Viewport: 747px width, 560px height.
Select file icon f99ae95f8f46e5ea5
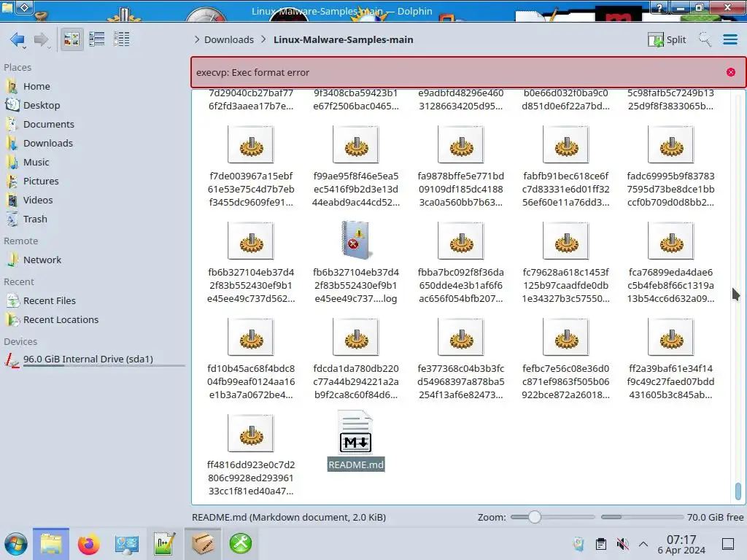(x=356, y=145)
